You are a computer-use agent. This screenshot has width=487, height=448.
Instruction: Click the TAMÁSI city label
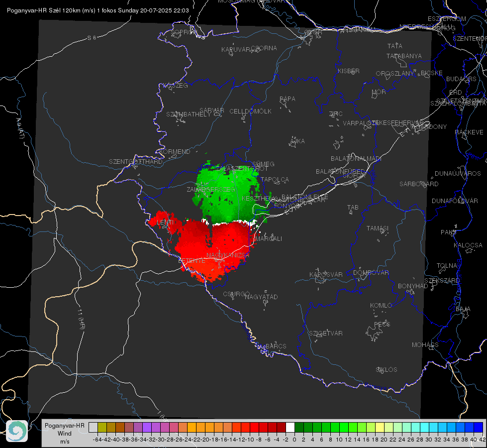(378, 228)
